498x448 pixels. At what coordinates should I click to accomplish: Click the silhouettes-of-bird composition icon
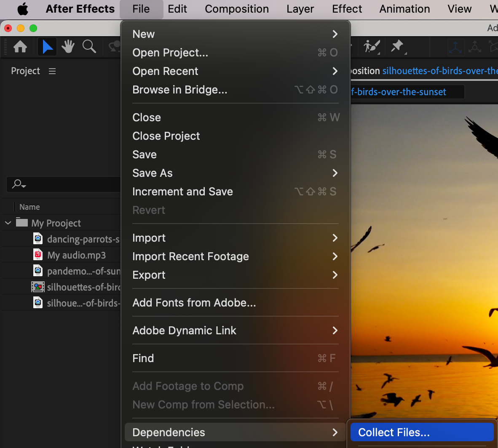coord(38,287)
